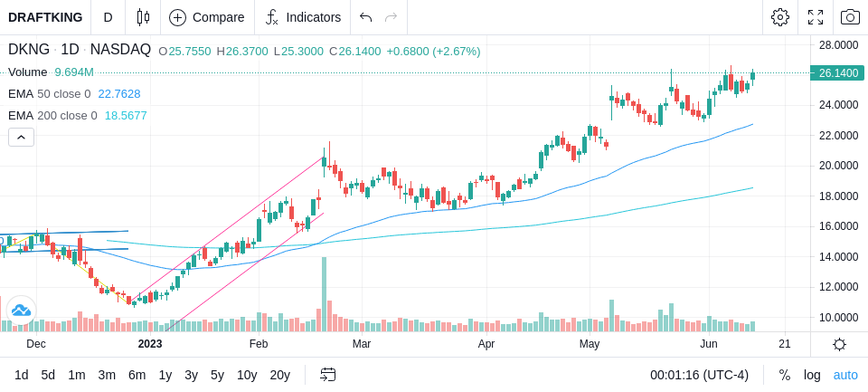Click the 22.7628 EMA 50 value

point(119,94)
